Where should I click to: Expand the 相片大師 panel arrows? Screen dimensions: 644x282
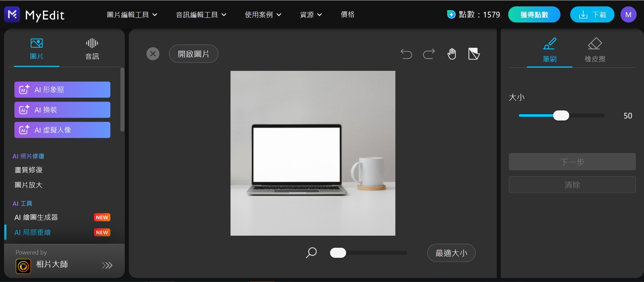[x=107, y=266]
